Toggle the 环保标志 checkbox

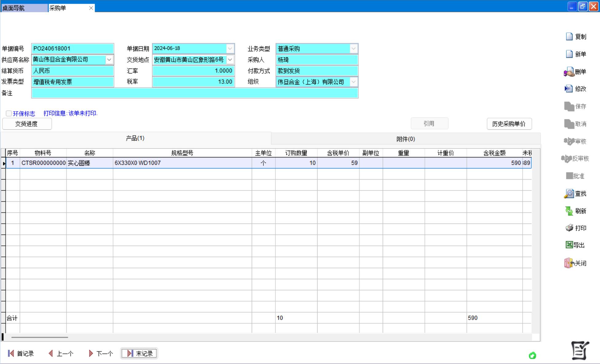click(9, 113)
